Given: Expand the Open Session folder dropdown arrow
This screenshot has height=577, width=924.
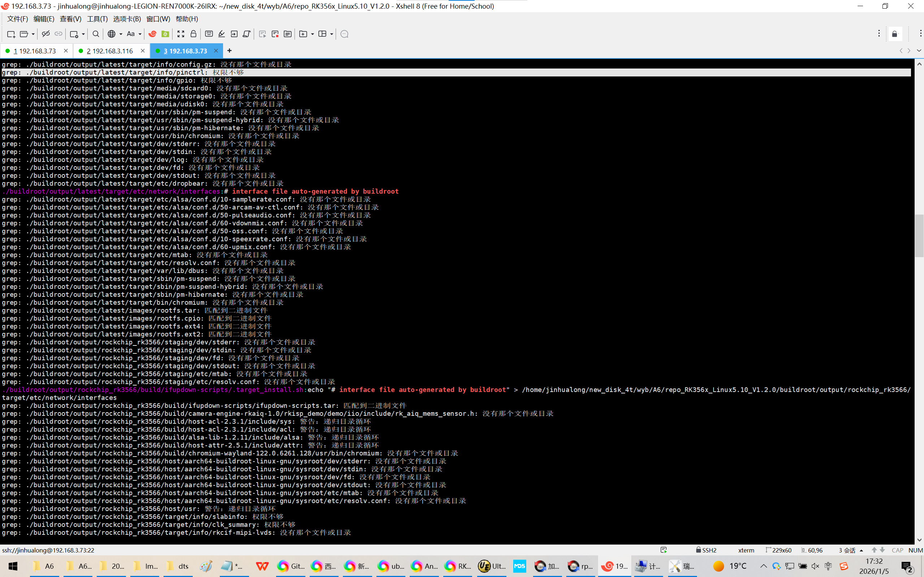Looking at the screenshot, I should [33, 34].
